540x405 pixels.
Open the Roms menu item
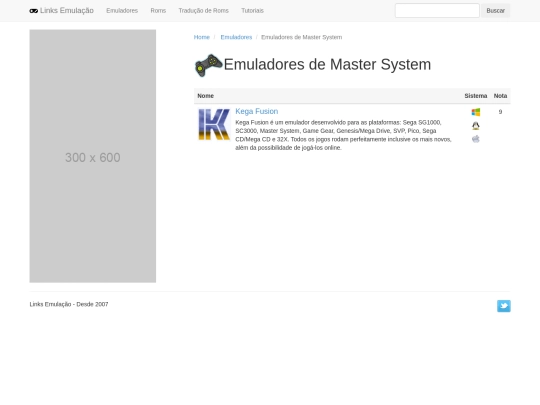(158, 11)
